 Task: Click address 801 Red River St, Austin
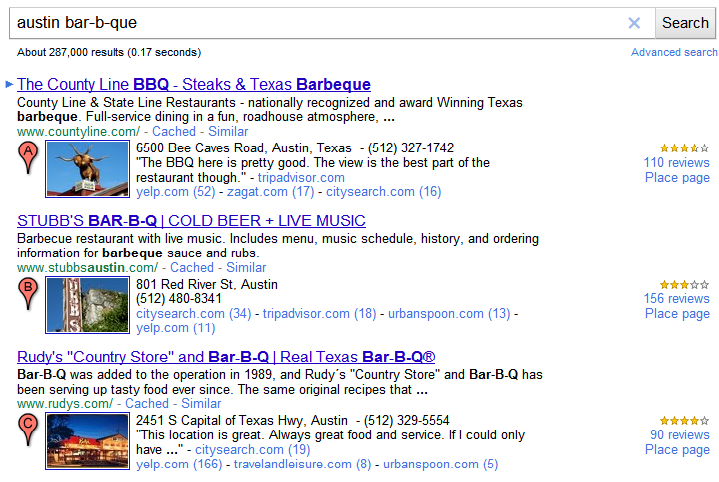[207, 284]
